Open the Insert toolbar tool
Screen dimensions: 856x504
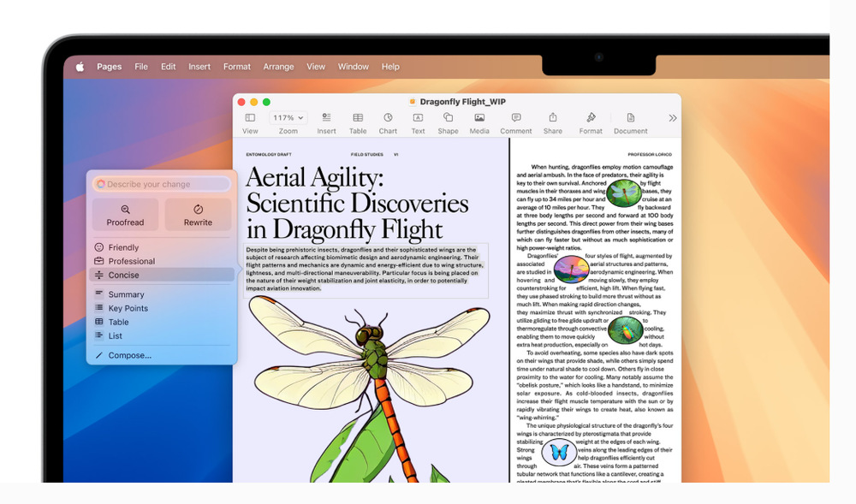(326, 118)
